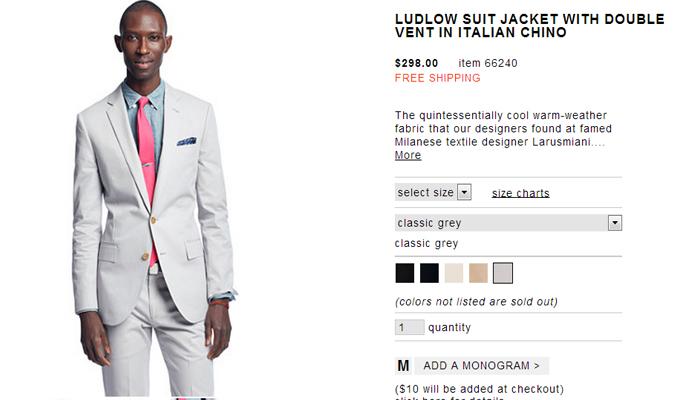
Task: Click the select size dropdown arrow
Action: (x=464, y=192)
